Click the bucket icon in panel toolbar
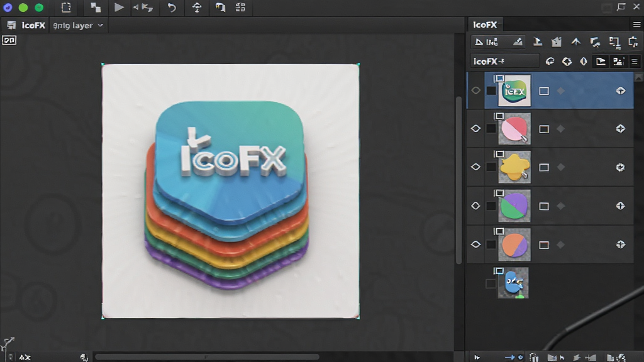The height and width of the screenshot is (362, 644). [x=557, y=41]
